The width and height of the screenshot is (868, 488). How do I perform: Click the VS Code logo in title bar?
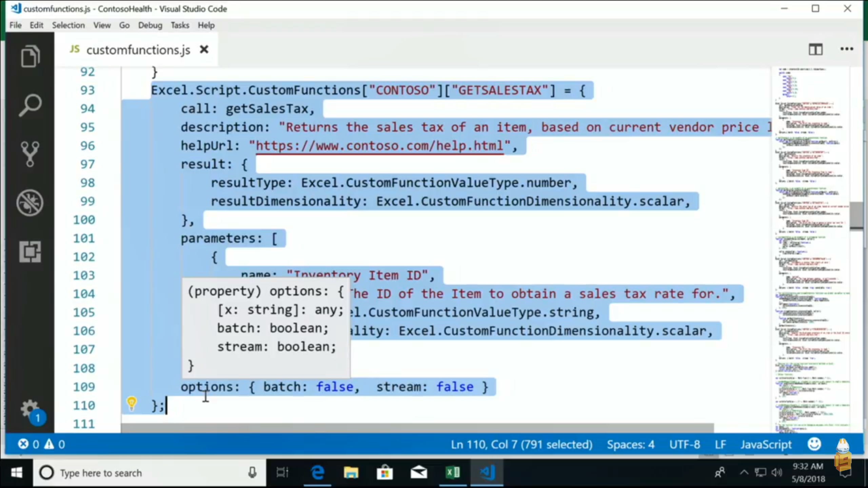(x=16, y=8)
